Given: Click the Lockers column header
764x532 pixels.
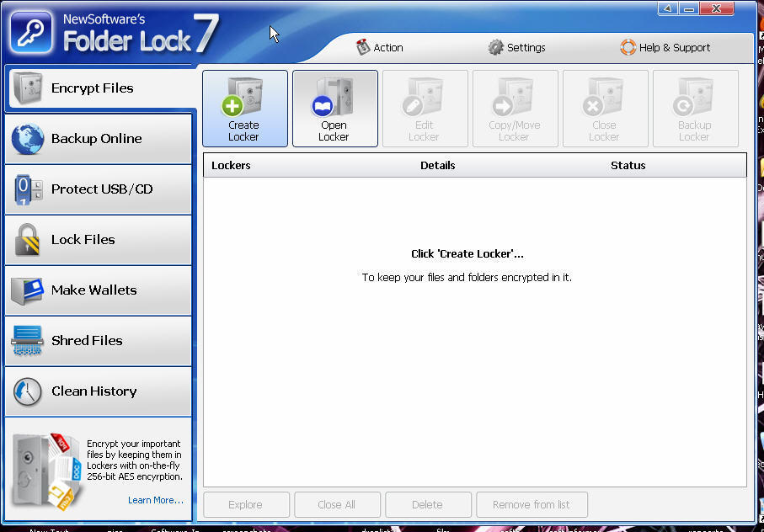Looking at the screenshot, I should [x=230, y=165].
